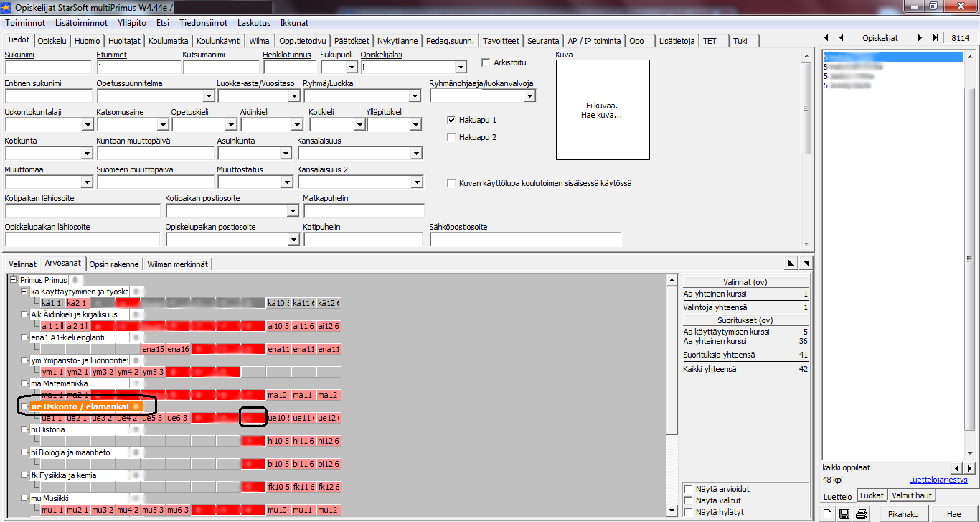Image resolution: width=980 pixels, height=522 pixels.
Task: Click the star application icon in title bar
Action: click(7, 7)
